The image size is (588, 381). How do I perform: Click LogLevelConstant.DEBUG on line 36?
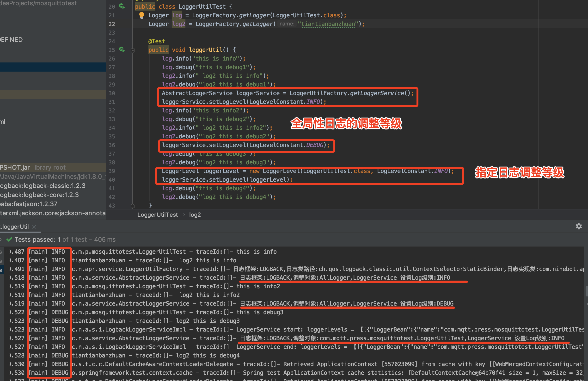[x=286, y=145]
